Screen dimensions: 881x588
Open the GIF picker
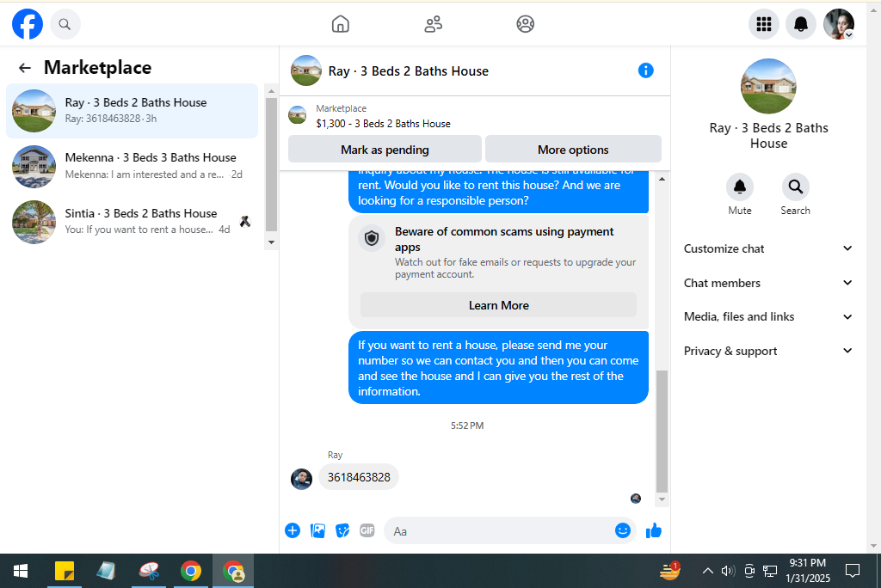point(367,530)
